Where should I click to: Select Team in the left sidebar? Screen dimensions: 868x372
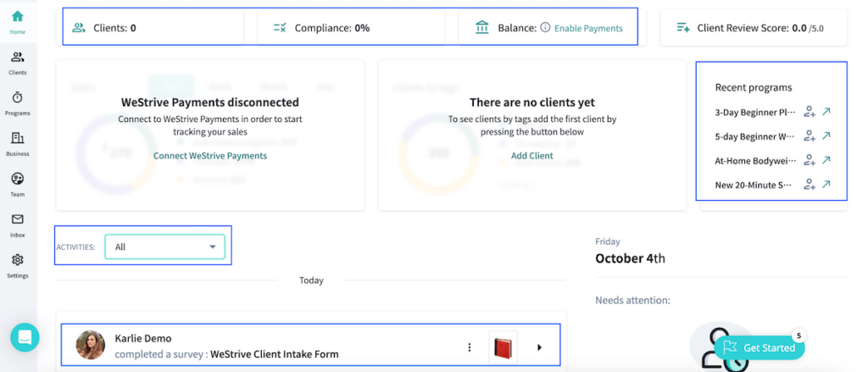point(17,184)
